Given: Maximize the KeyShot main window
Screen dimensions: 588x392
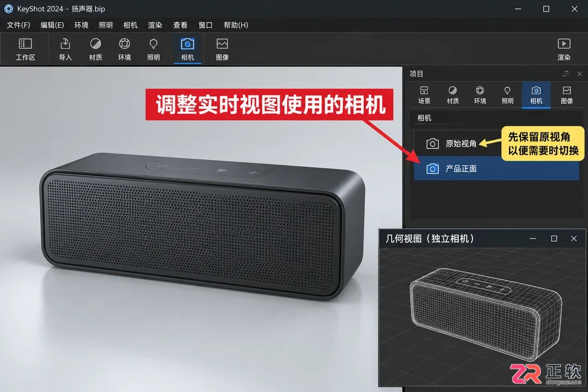Looking at the screenshot, I should click(x=546, y=9).
